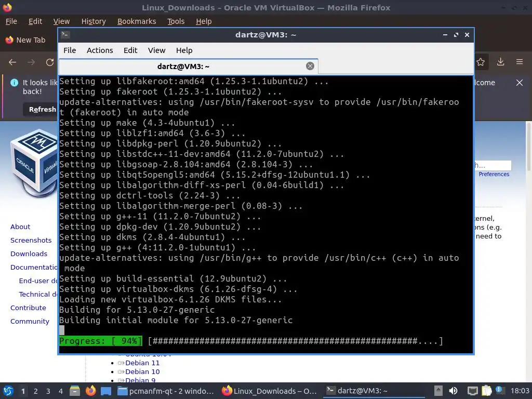Click the show desktop taskbar icon
The image size is (532, 399).
point(106,391)
